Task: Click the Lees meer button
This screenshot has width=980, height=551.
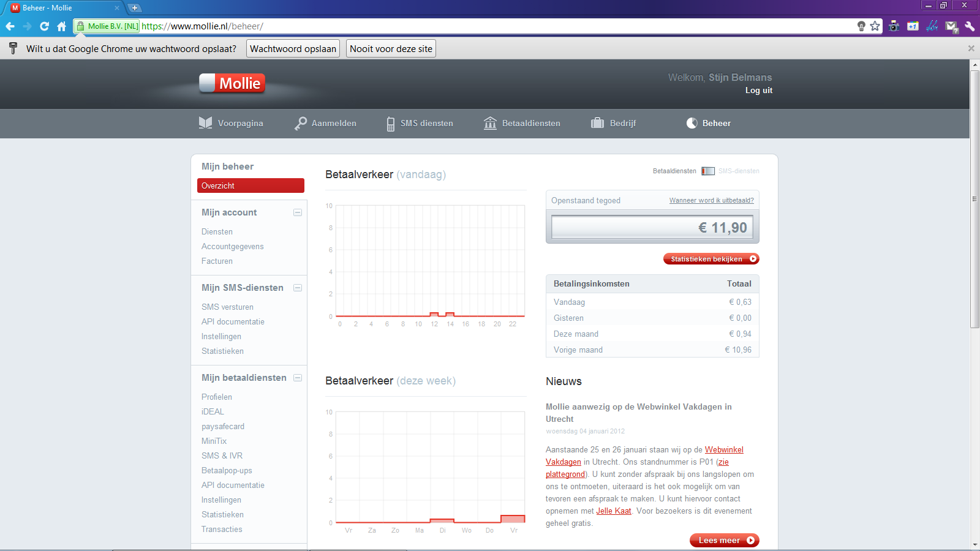Action: (x=725, y=541)
